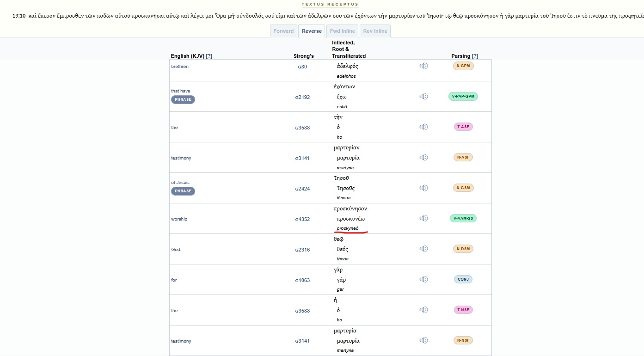
Task: Click the English phrase 'that have'
Action: pyautogui.click(x=181, y=91)
